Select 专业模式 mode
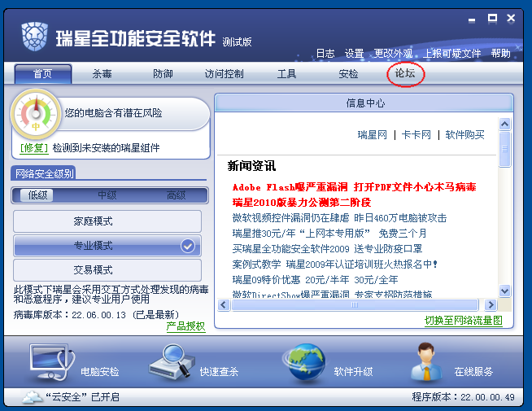The height and width of the screenshot is (411, 532). pos(107,246)
